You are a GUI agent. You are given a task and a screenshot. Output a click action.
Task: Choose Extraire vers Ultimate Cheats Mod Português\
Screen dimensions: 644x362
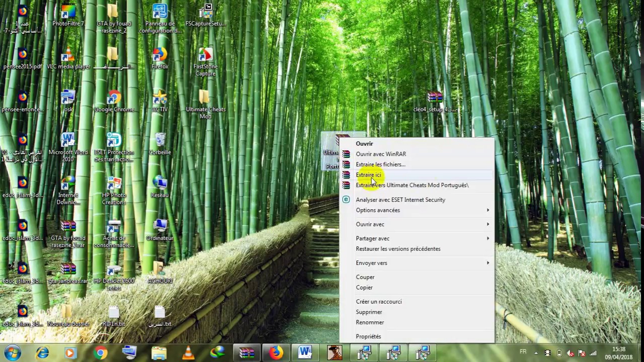pyautogui.click(x=417, y=185)
